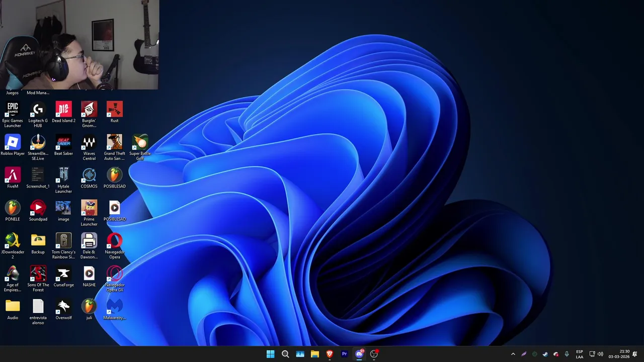Viewport: 644px width, 362px height.
Task: Select the COSMOS shortcut
Action: [89, 178]
